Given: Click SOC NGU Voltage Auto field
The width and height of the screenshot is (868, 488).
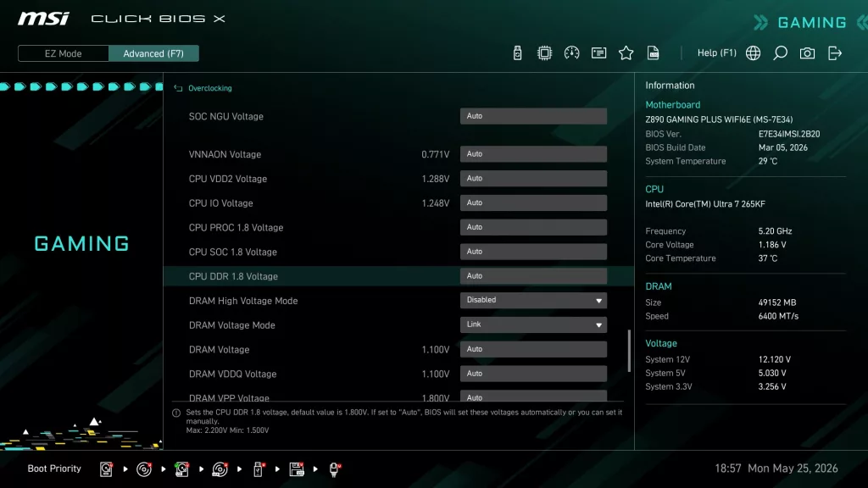Looking at the screenshot, I should [533, 116].
